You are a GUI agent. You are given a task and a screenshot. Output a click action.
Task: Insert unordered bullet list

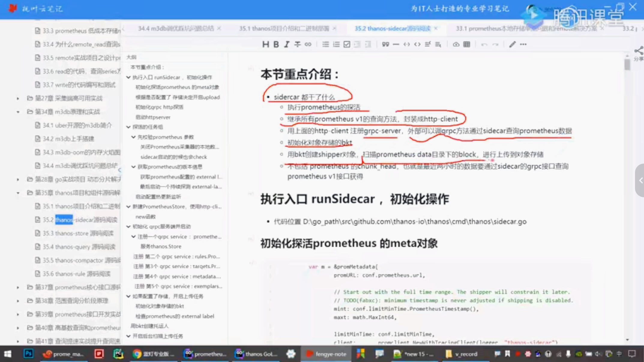pos(325,44)
